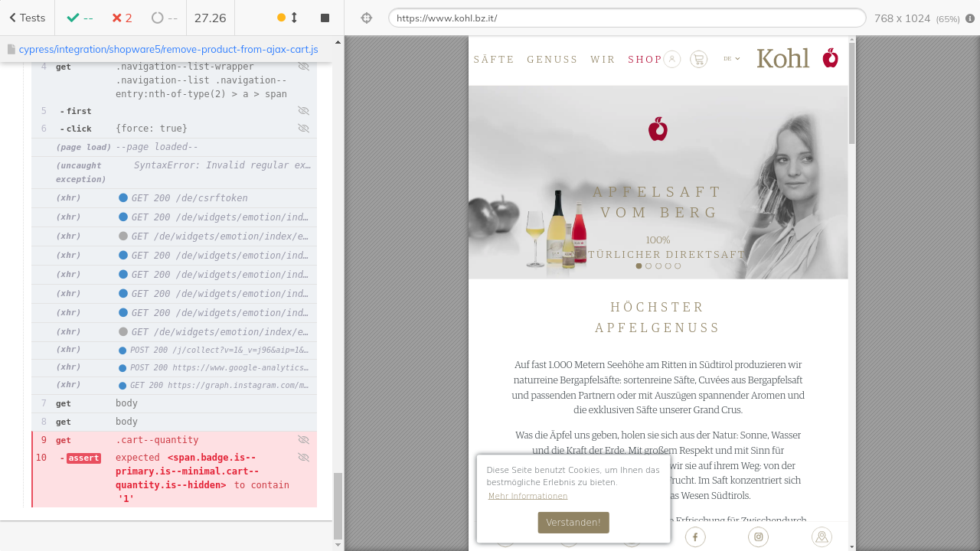Viewport: 980px width, 551px height.
Task: Click the URL address field
Action: pyautogui.click(x=626, y=18)
